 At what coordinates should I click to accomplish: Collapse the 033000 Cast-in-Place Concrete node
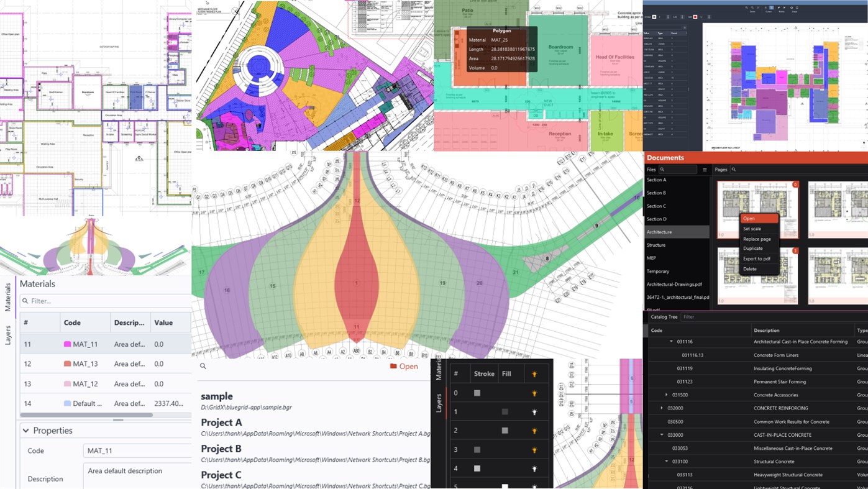tap(662, 435)
